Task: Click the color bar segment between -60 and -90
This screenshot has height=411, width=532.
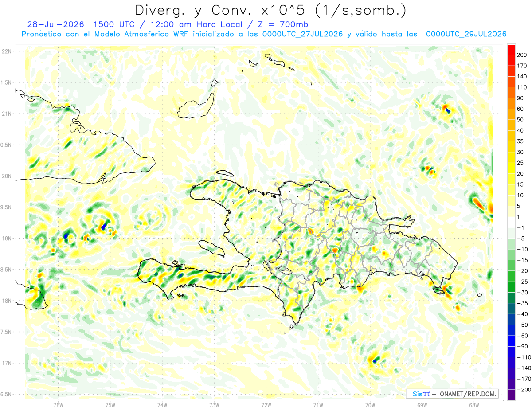Action: coord(511,341)
